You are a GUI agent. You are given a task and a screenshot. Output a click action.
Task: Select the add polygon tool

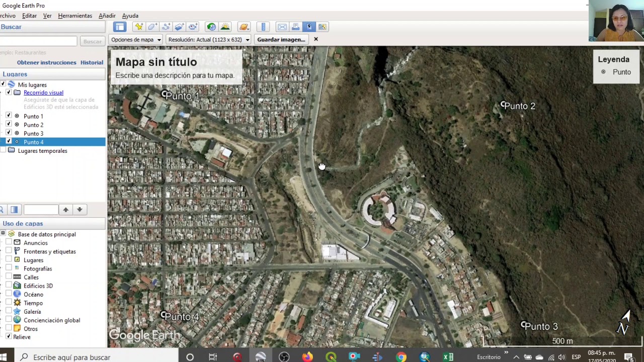point(152,27)
